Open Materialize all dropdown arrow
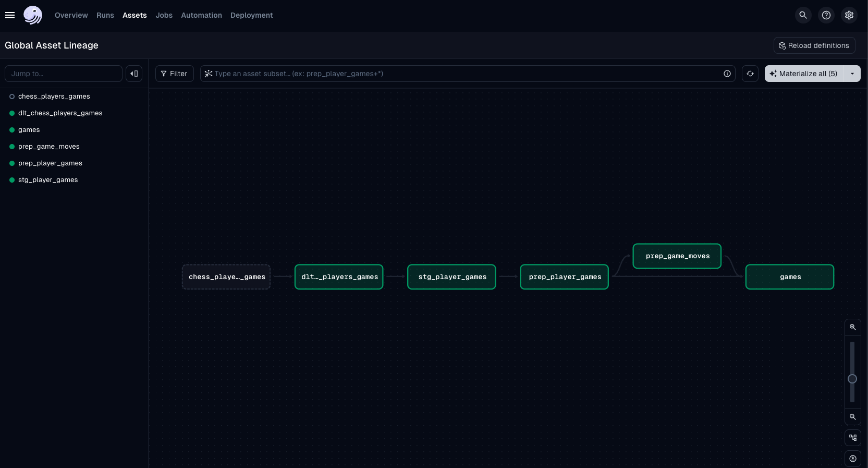Image resolution: width=868 pixels, height=468 pixels. (852, 74)
